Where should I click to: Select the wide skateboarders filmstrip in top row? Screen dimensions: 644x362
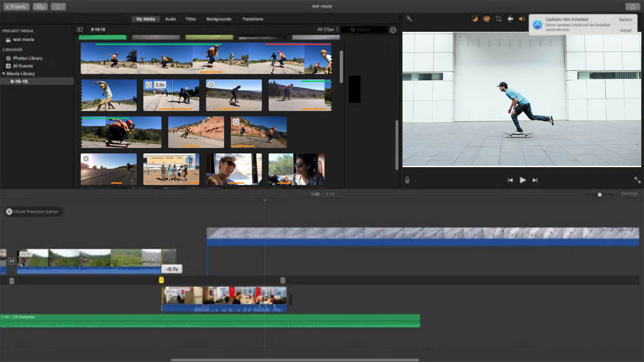[x=206, y=59]
